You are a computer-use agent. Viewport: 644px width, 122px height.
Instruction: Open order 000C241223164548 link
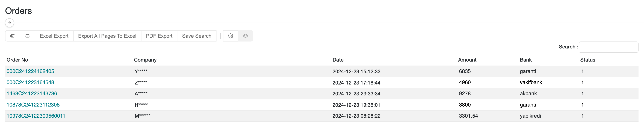pos(30,82)
